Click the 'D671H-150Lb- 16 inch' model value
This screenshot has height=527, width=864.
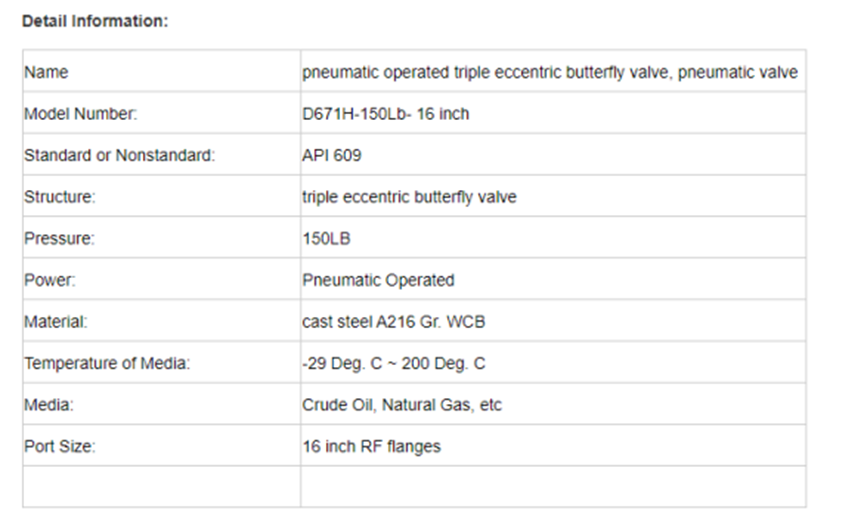pos(385,114)
